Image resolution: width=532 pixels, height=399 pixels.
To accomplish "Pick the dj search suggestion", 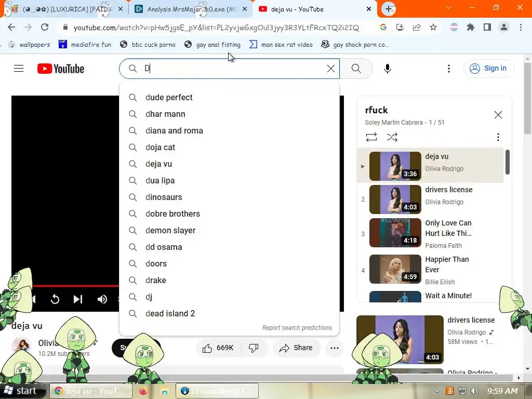I will (229, 297).
